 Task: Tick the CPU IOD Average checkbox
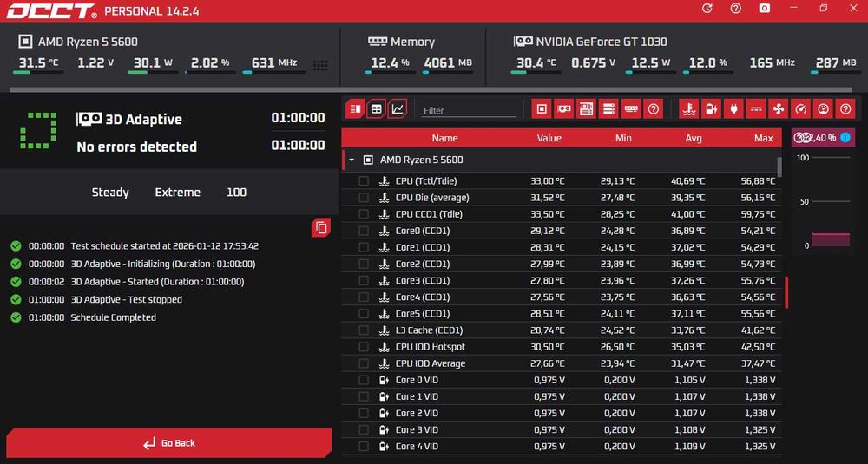[x=363, y=363]
